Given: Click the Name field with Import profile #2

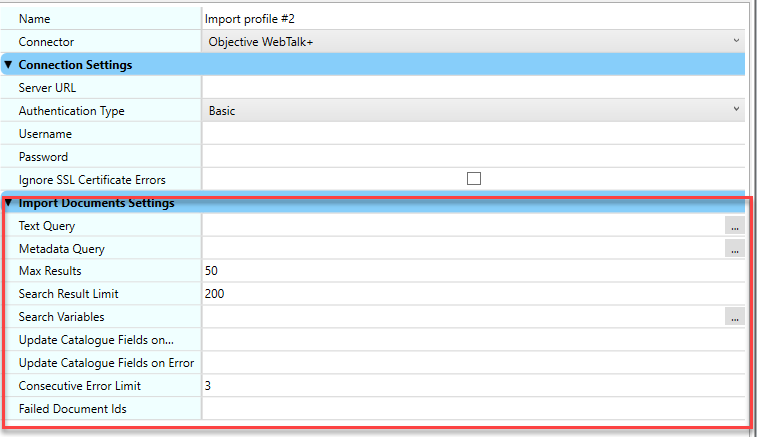Looking at the screenshot, I should tap(474, 18).
